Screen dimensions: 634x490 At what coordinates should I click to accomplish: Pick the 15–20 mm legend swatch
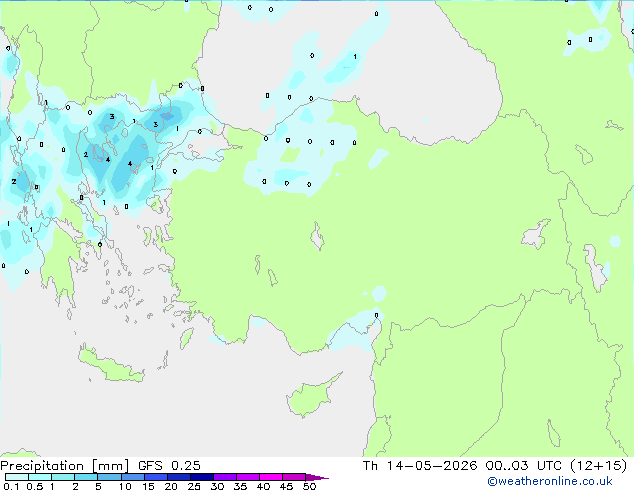coord(156,477)
